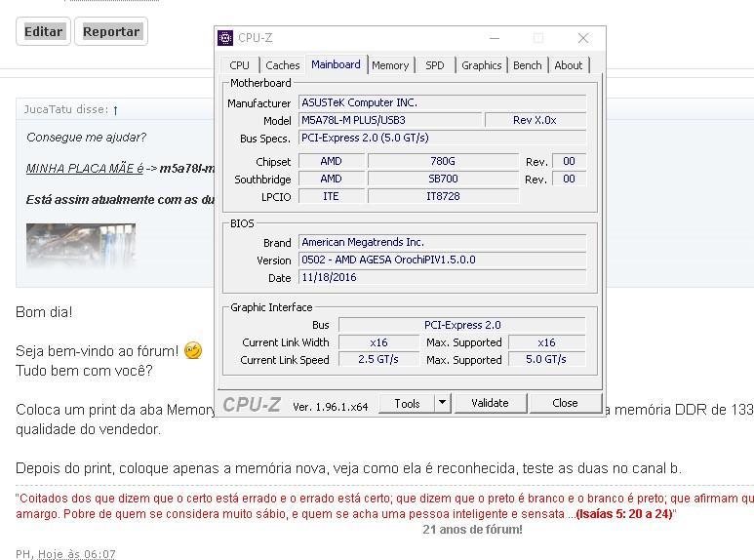Click the LPCIO vendor ITE

tap(331, 196)
